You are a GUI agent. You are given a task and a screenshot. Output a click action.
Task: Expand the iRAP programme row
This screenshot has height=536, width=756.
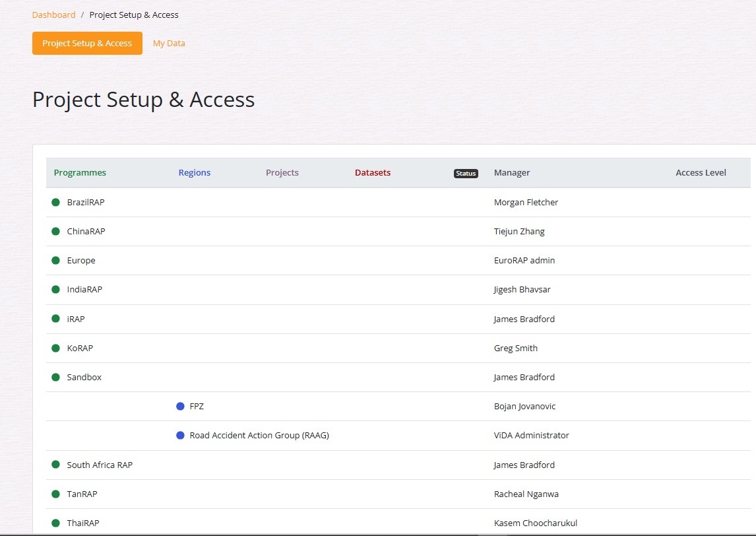76,319
